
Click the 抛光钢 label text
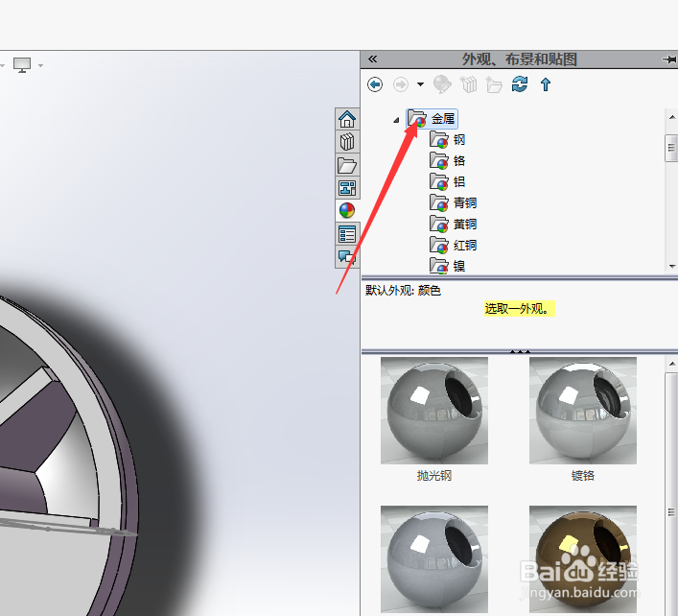(x=434, y=476)
